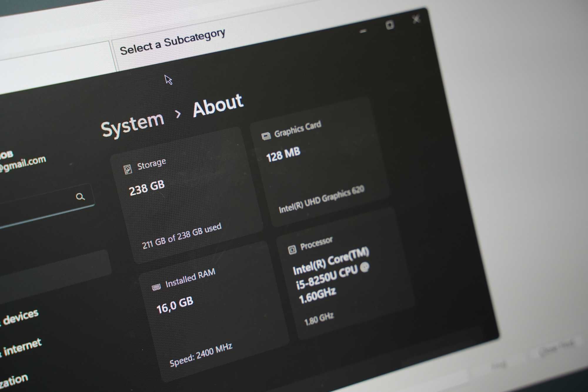Screen dimensions: 588x392
Task: Maximize the Settings window
Action: coord(390,25)
